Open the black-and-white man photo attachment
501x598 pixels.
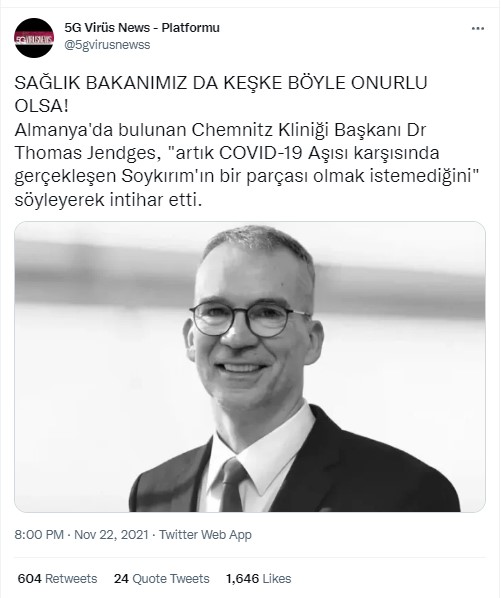point(250,367)
